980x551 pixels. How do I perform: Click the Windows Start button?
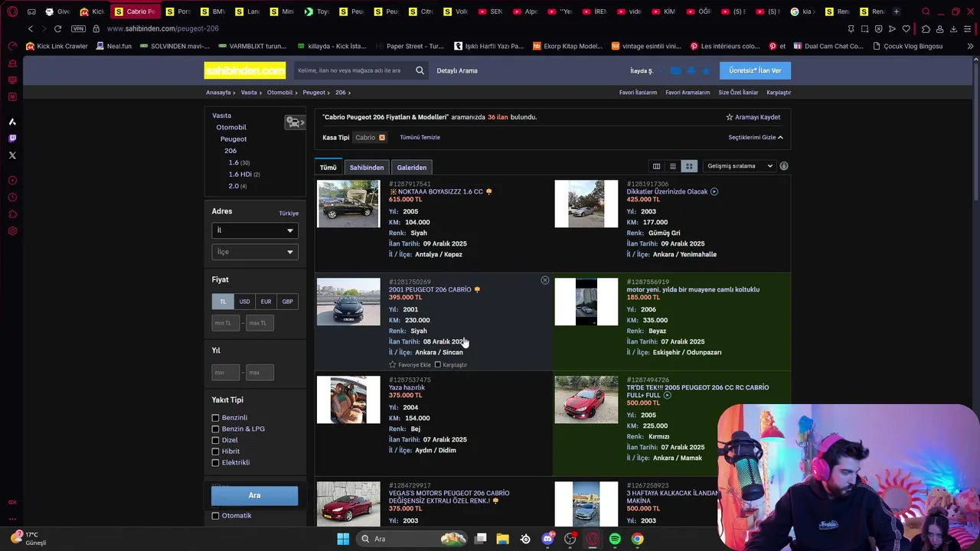[x=342, y=539]
